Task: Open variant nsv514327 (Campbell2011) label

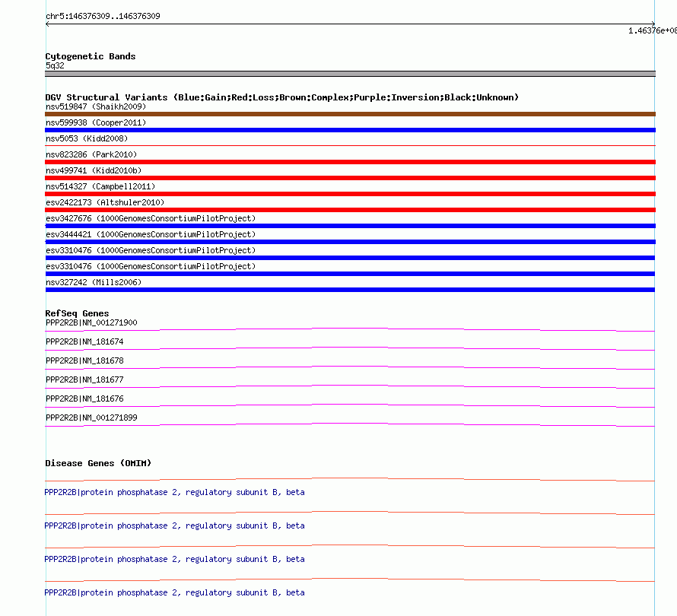Action: (x=100, y=186)
